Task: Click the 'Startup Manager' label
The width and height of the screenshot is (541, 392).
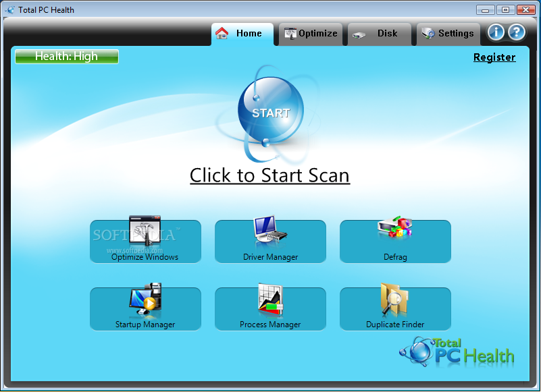Action: 145,325
